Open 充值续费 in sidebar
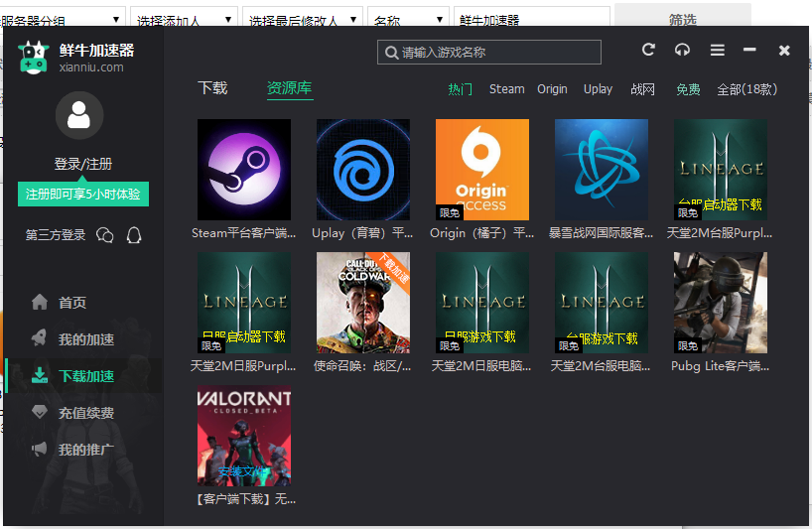Image resolution: width=812 pixels, height=529 pixels. point(72,413)
